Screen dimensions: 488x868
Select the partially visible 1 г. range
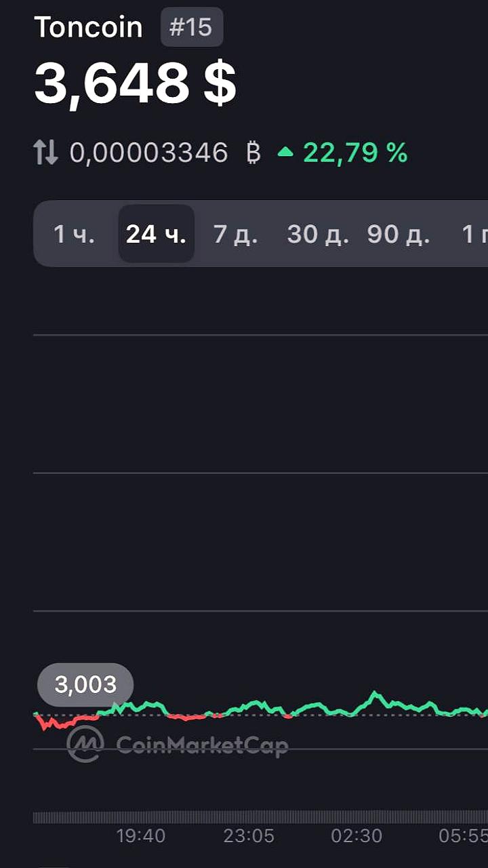tap(474, 234)
